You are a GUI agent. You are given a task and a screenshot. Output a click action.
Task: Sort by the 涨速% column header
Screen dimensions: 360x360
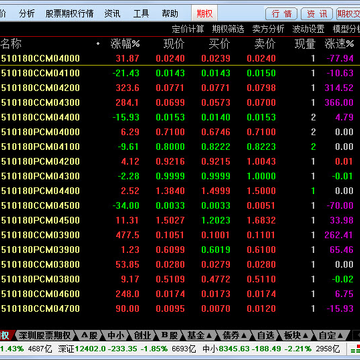[339, 44]
